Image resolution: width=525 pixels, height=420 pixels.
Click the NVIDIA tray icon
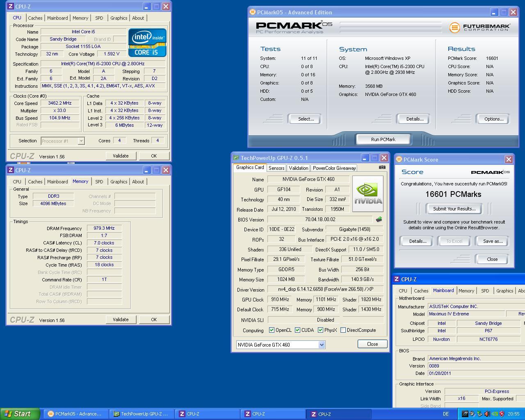coord(495,414)
